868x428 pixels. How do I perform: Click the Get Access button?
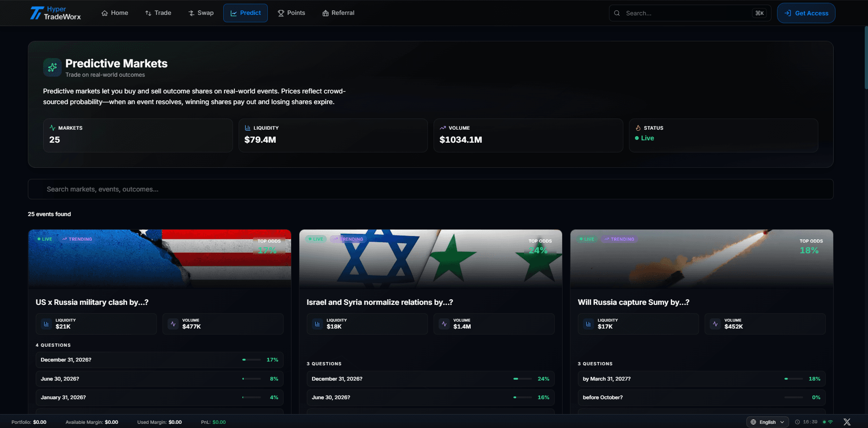point(806,13)
